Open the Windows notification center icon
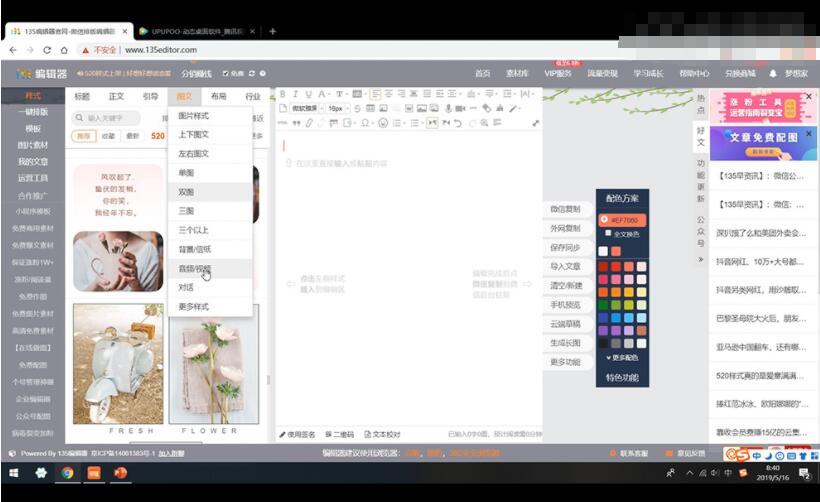Viewport: 820px width, 502px height. pos(804,474)
